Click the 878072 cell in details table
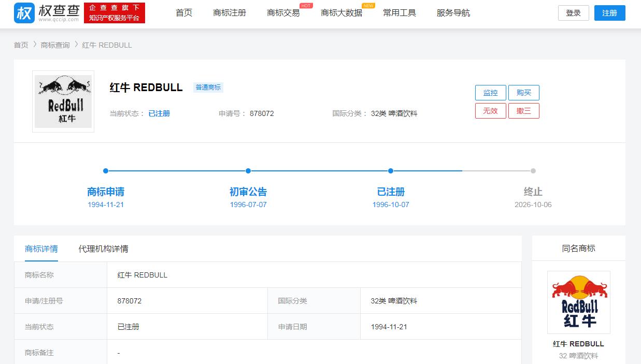 click(x=187, y=301)
